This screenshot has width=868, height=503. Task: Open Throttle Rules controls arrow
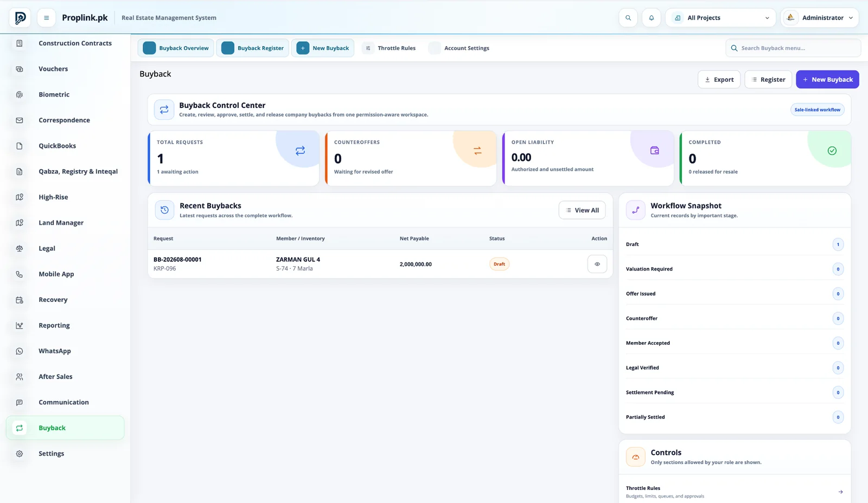[840, 492]
